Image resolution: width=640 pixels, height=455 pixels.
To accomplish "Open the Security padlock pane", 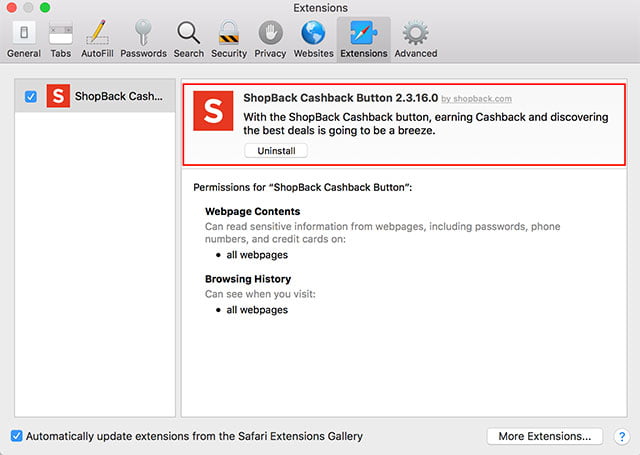I will tap(229, 39).
